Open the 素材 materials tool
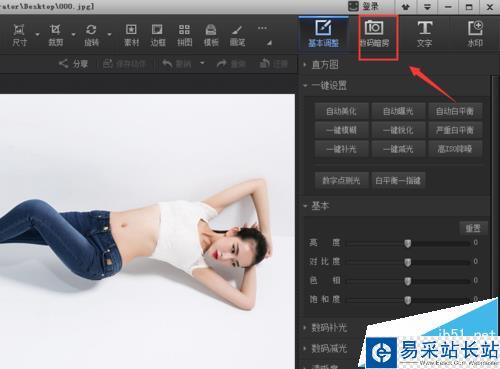Viewport: 500px width, 369px height. click(x=131, y=35)
